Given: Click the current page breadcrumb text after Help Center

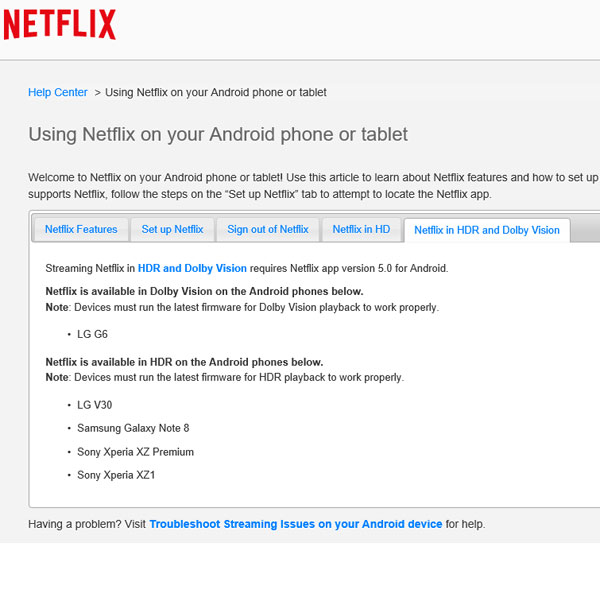Looking at the screenshot, I should [x=216, y=92].
